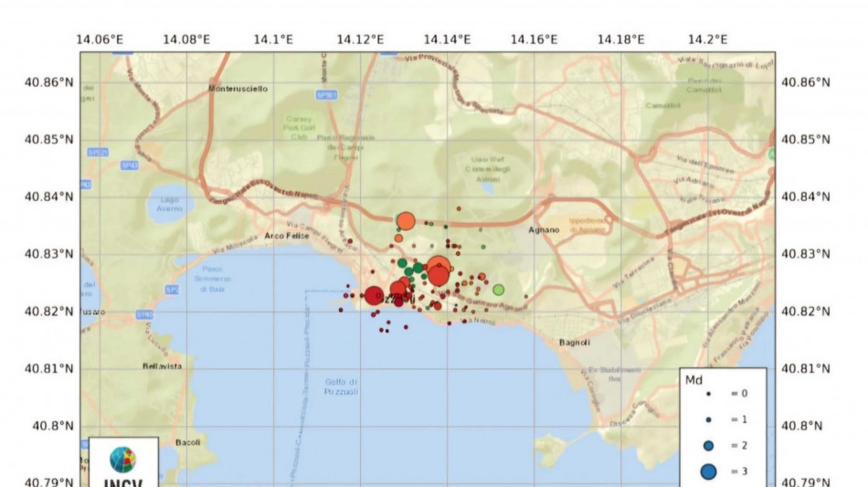Click the 14.08°E longitude label
This screenshot has width=868, height=487.
point(186,40)
